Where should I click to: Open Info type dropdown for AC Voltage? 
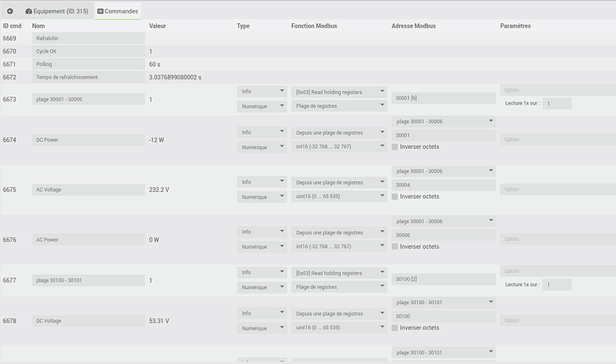262,182
